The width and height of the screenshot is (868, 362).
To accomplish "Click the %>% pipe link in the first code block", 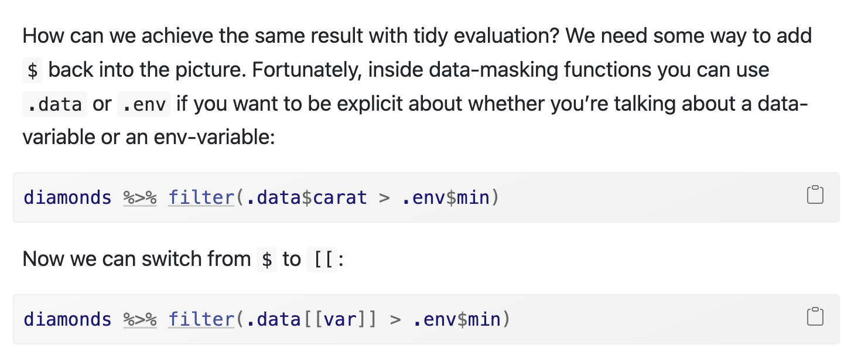I will click(x=140, y=197).
